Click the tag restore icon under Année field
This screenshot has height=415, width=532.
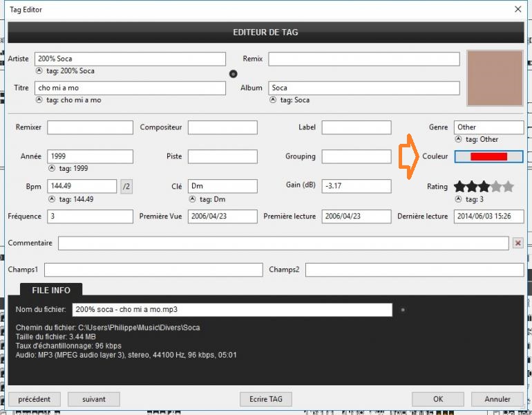tap(51, 168)
